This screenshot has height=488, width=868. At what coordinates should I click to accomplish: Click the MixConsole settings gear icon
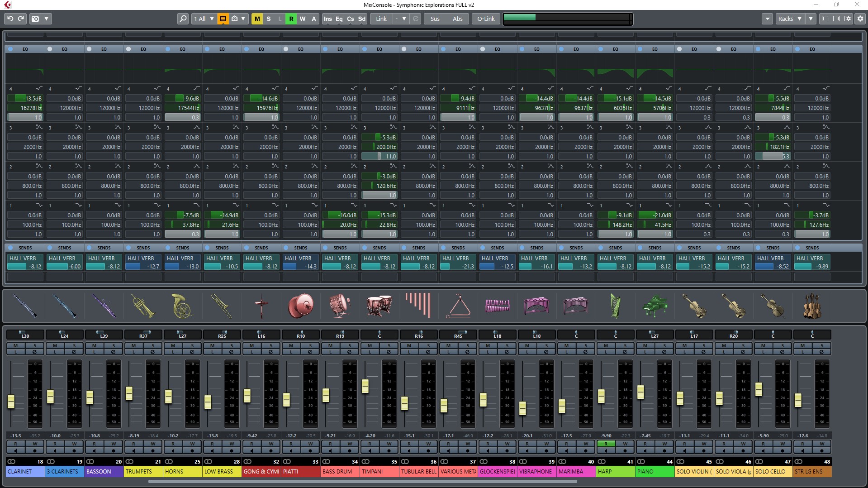(x=860, y=19)
